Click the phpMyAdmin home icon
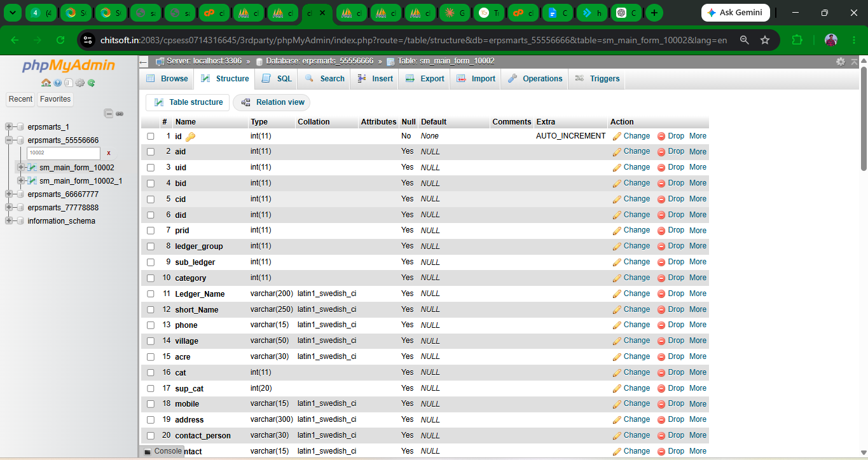868x460 pixels. coord(46,83)
